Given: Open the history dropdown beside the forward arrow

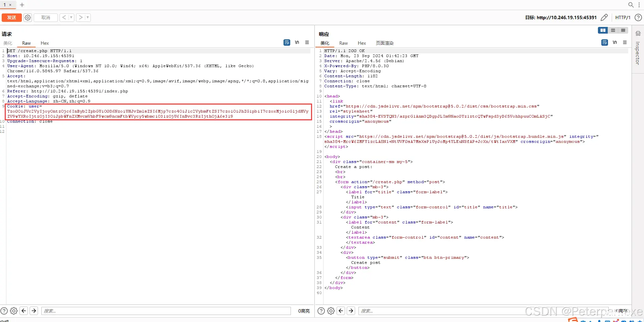Looking at the screenshot, I should tap(88, 17).
